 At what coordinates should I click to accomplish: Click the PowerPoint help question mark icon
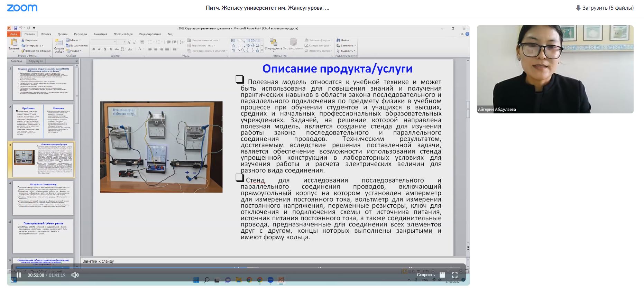(x=467, y=34)
